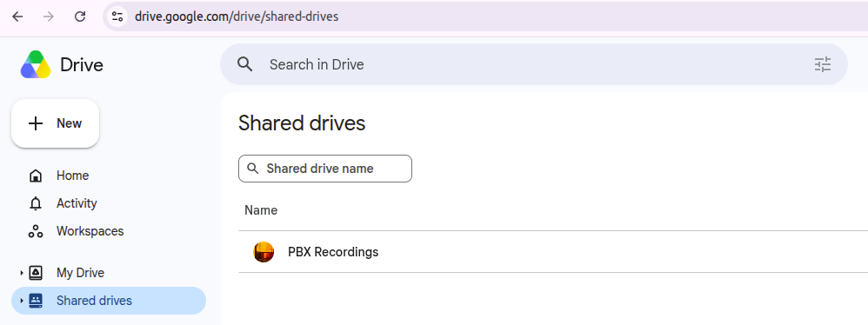Expand the My Drive tree arrow
The height and width of the screenshot is (325, 868).
coord(22,273)
